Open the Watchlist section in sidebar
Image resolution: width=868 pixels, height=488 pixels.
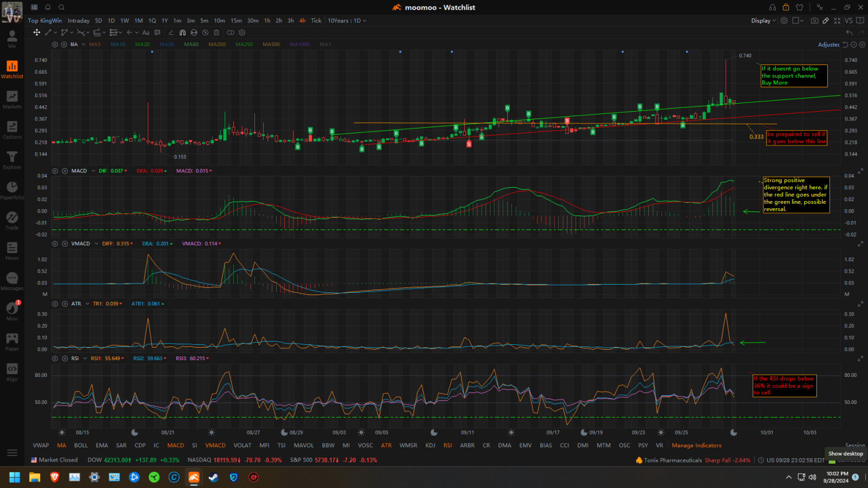point(12,69)
